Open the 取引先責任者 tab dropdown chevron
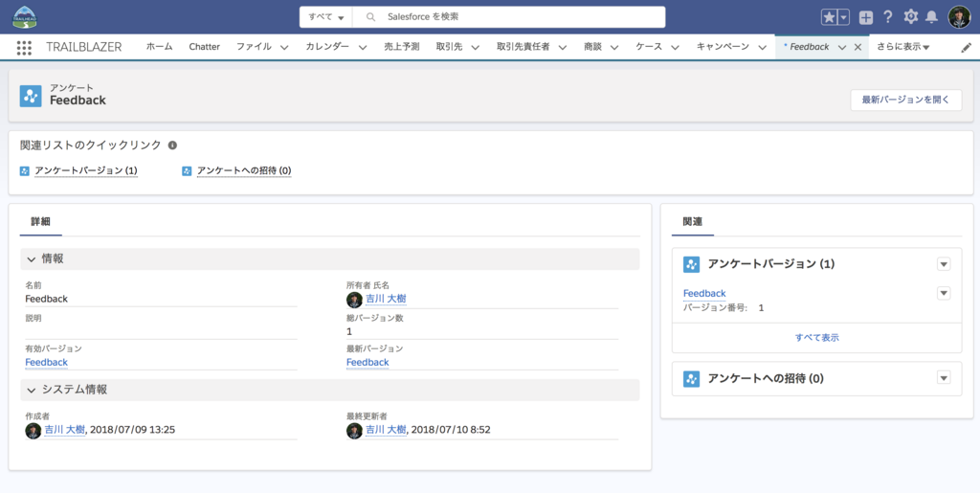Viewport: 980px width, 493px height. tap(563, 48)
